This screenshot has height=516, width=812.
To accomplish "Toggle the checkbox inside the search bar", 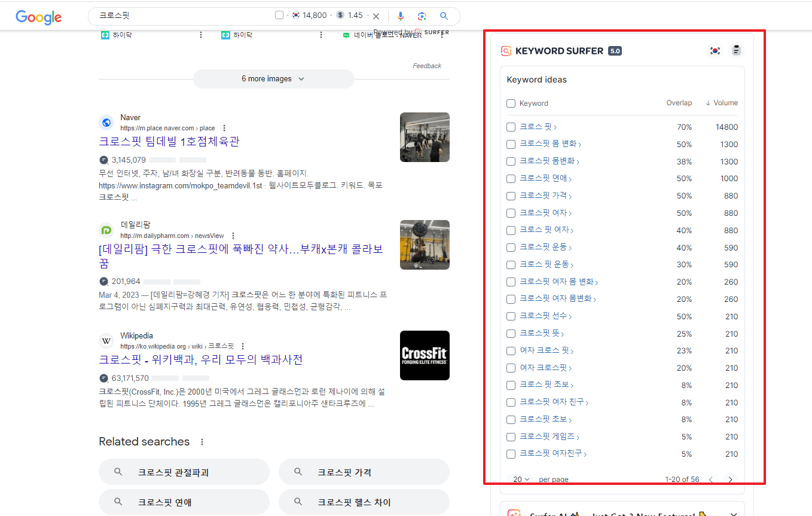I will (x=279, y=15).
